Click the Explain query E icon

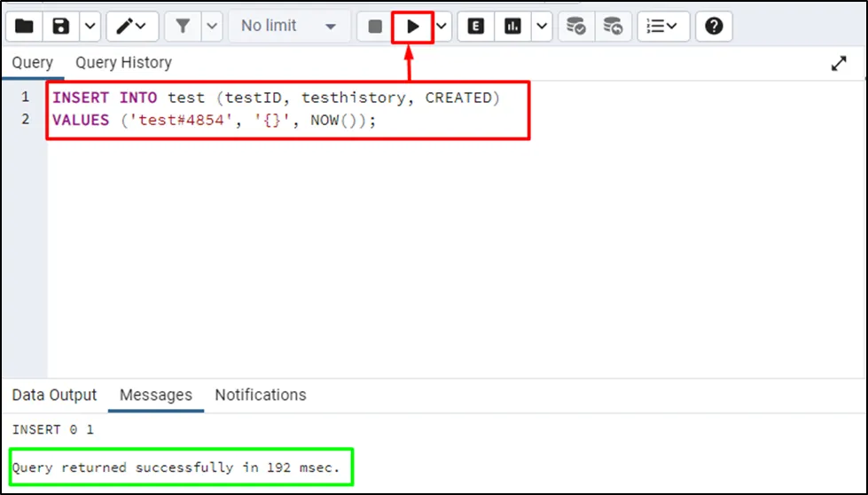click(476, 27)
